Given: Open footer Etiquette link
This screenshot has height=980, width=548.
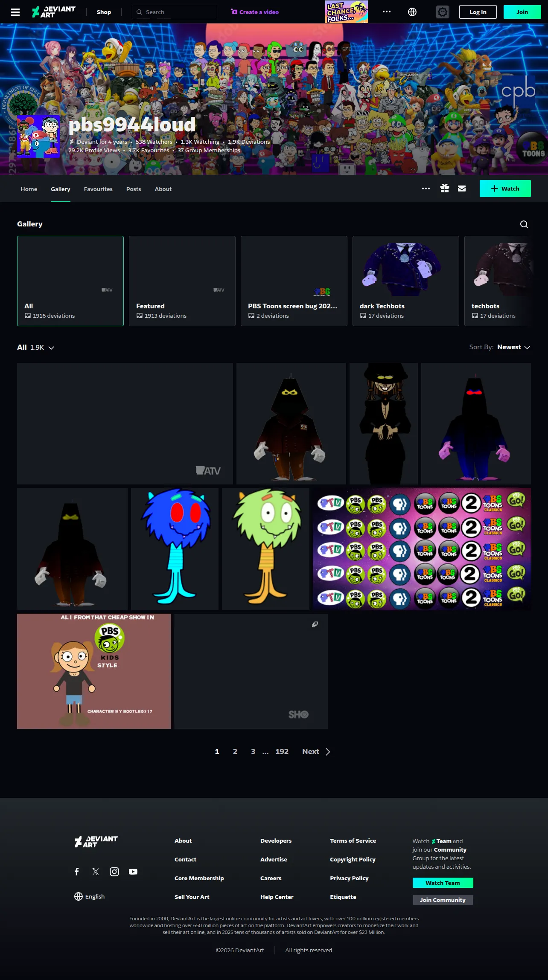Looking at the screenshot, I should coord(343,897).
